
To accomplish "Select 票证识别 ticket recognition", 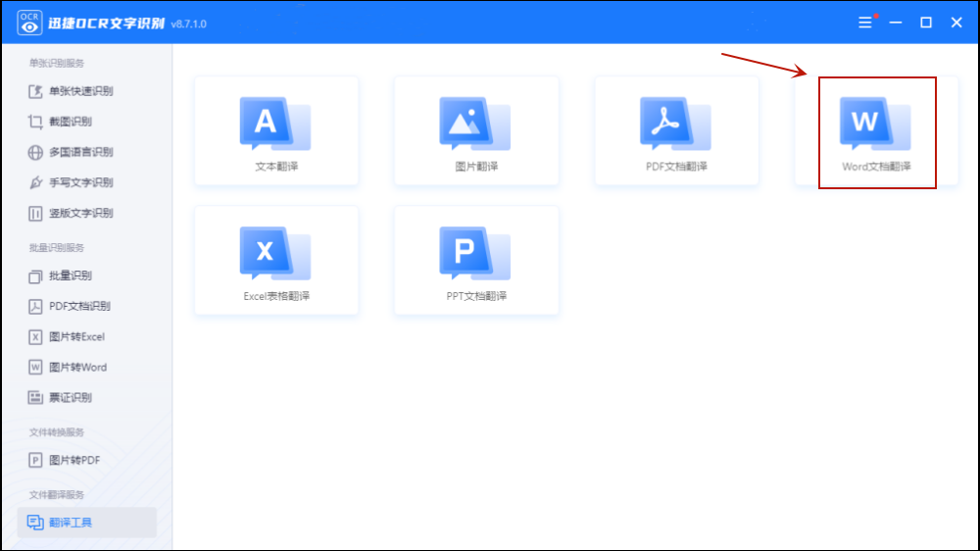I will tap(60, 397).
